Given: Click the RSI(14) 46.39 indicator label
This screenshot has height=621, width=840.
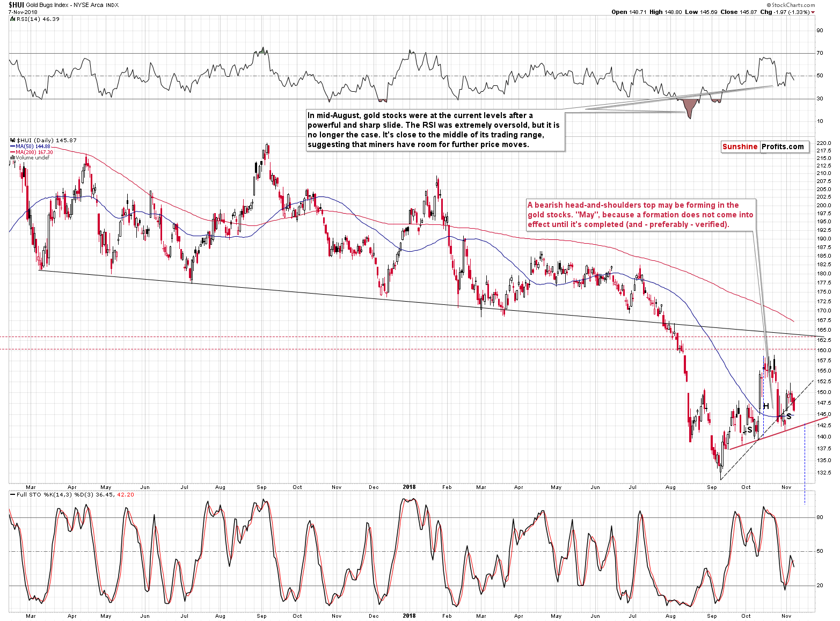Looking at the screenshot, I should pos(38,19).
